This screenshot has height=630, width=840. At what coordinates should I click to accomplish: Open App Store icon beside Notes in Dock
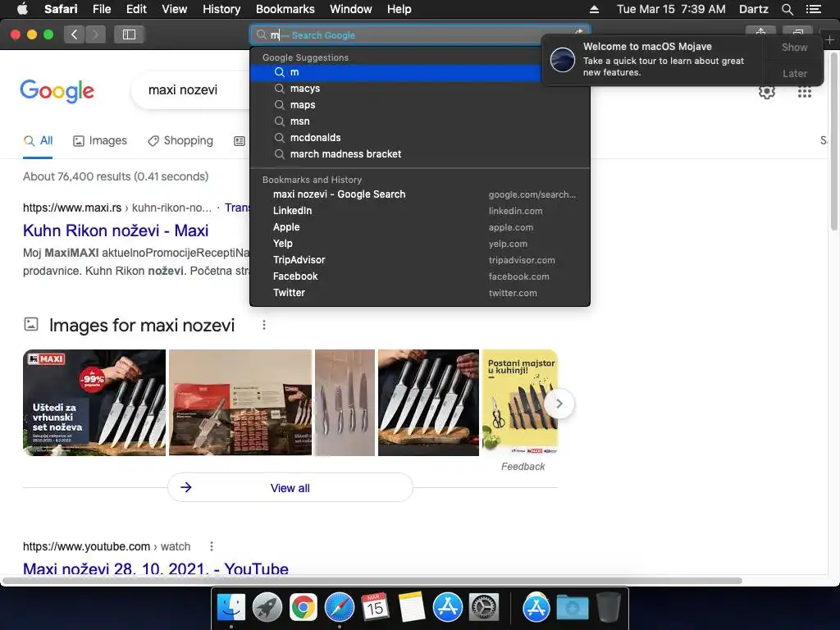click(x=447, y=608)
